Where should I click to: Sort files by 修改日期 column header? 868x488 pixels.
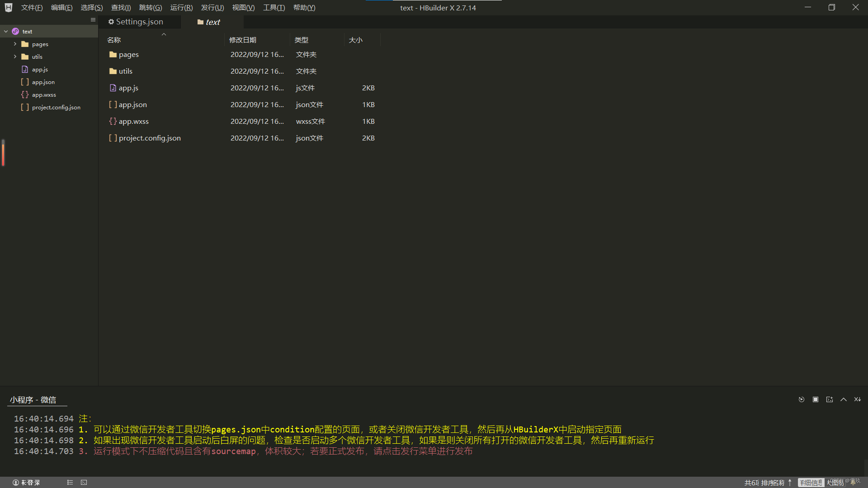pos(243,40)
